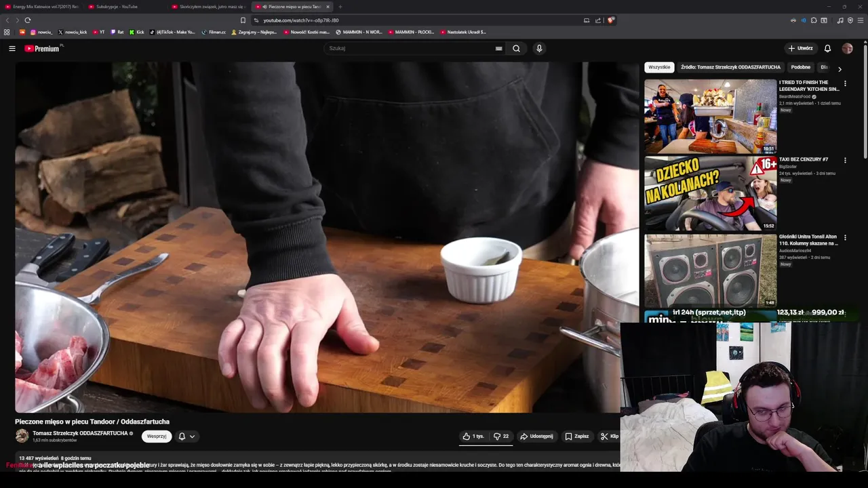Open the browser main menu

[861, 20]
